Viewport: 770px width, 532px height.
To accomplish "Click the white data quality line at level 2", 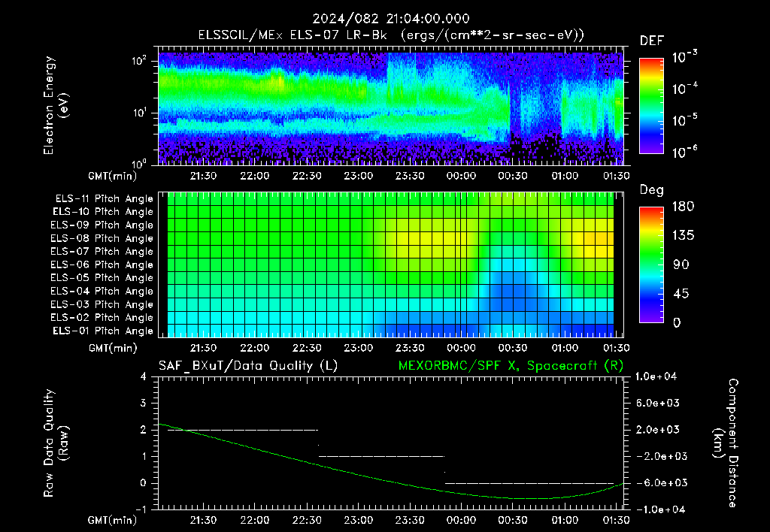I will point(243,430).
